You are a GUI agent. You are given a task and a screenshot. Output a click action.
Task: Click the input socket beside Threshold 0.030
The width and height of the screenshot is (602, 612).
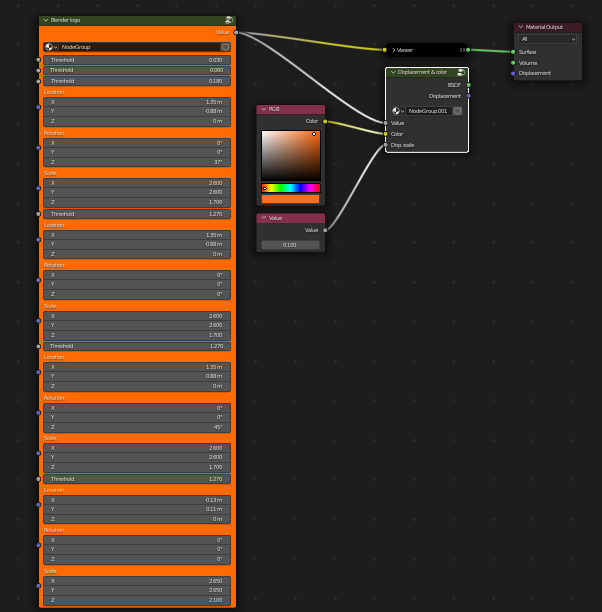point(38,60)
